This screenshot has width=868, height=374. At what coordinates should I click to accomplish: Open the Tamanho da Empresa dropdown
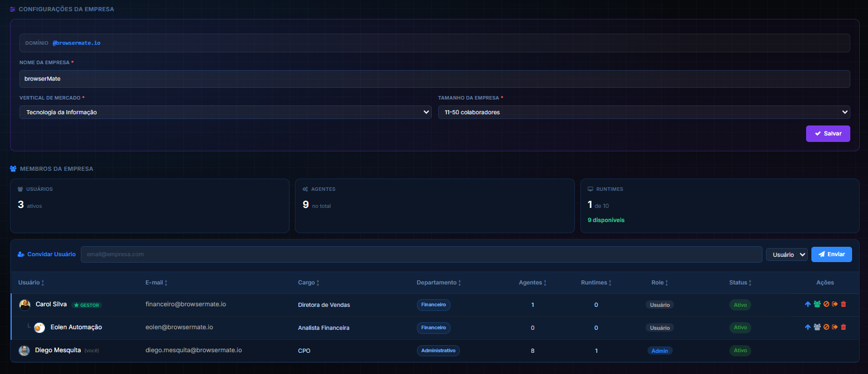tap(644, 112)
